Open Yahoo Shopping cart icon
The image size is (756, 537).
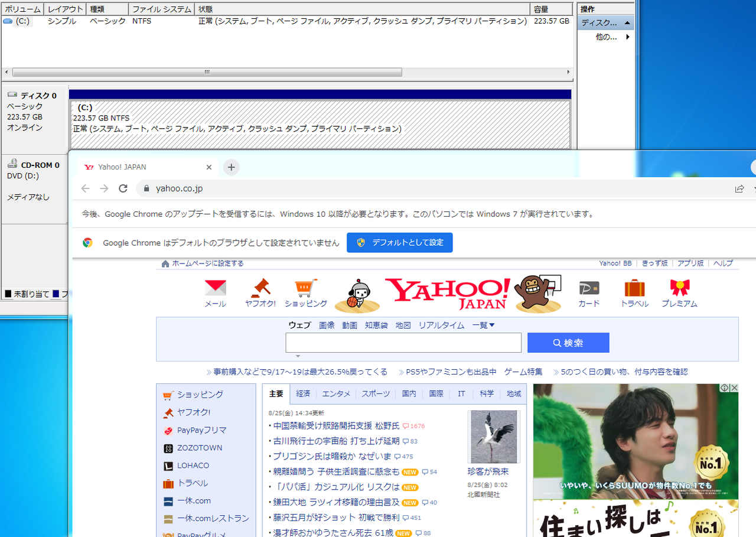[x=305, y=288]
